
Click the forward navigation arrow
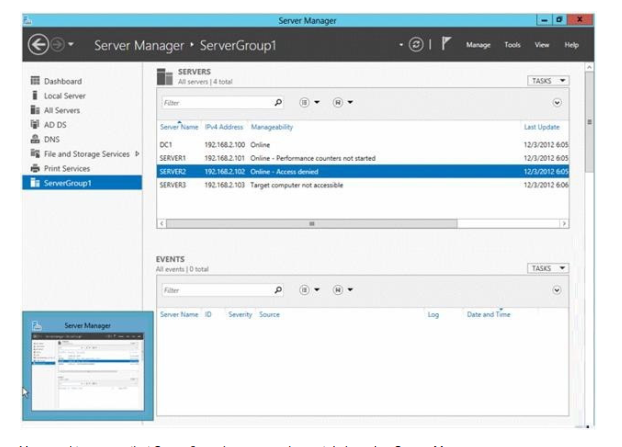(58, 44)
